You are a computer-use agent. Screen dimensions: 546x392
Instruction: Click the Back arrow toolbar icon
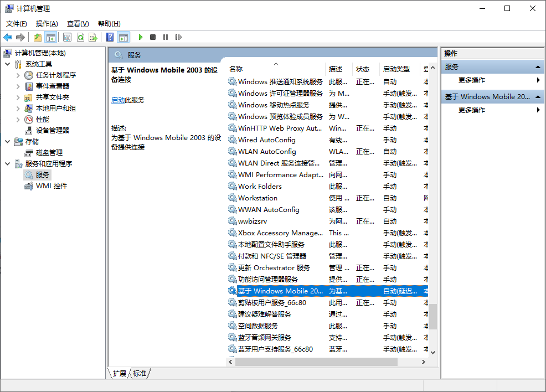pyautogui.click(x=8, y=37)
